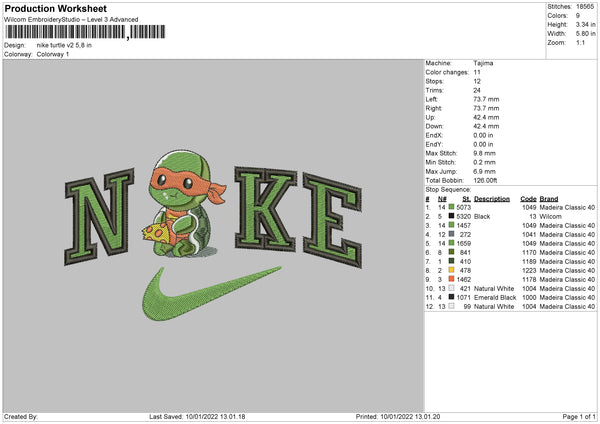Select the Trims value 24
Image resolution: width=600 pixels, height=424 pixels.
477,90
